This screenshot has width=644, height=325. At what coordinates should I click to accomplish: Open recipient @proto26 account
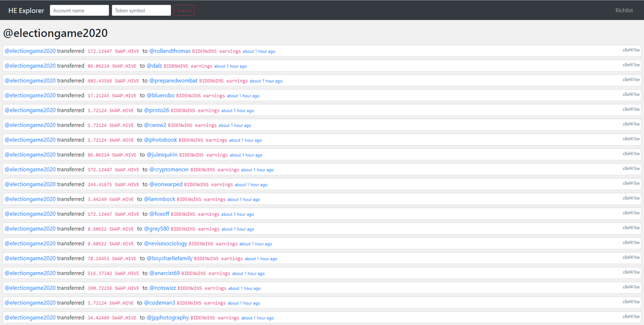(x=156, y=110)
